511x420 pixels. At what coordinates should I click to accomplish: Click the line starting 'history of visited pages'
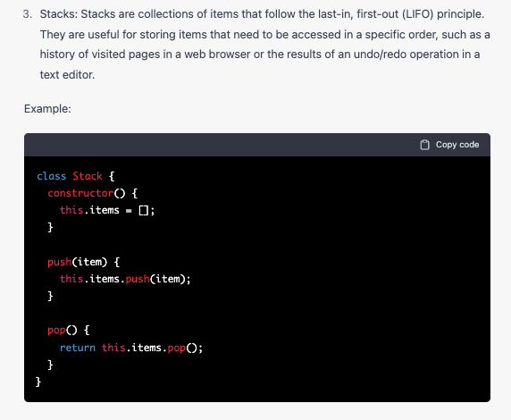[260, 55]
